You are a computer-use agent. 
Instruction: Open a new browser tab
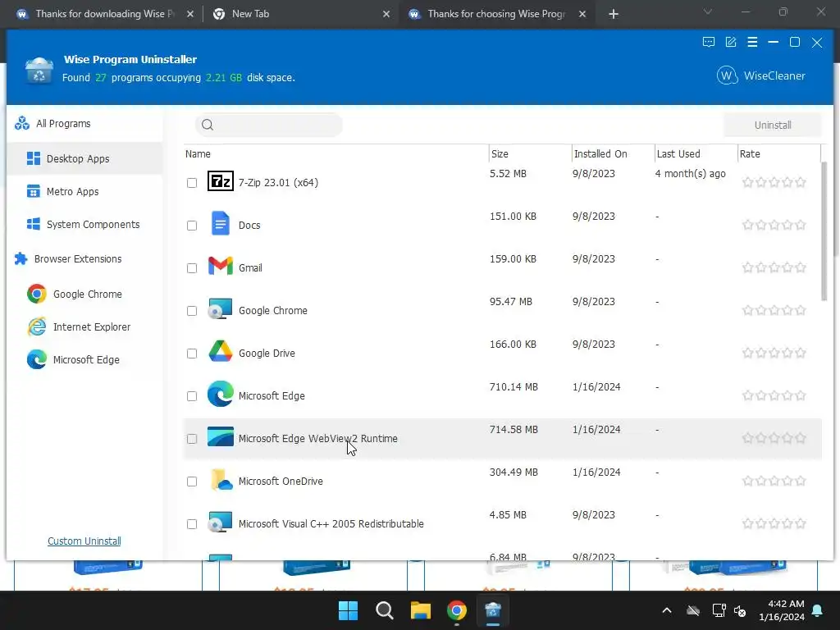click(614, 14)
